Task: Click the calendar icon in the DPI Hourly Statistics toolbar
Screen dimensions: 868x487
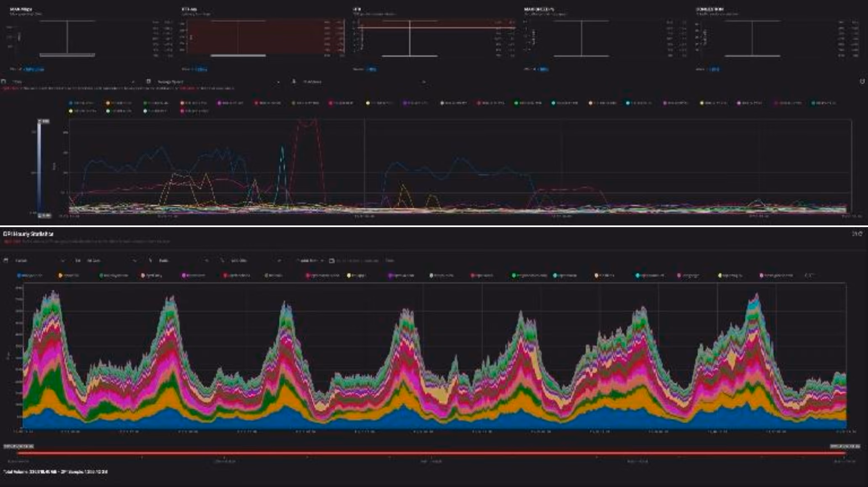Action: tap(5, 260)
